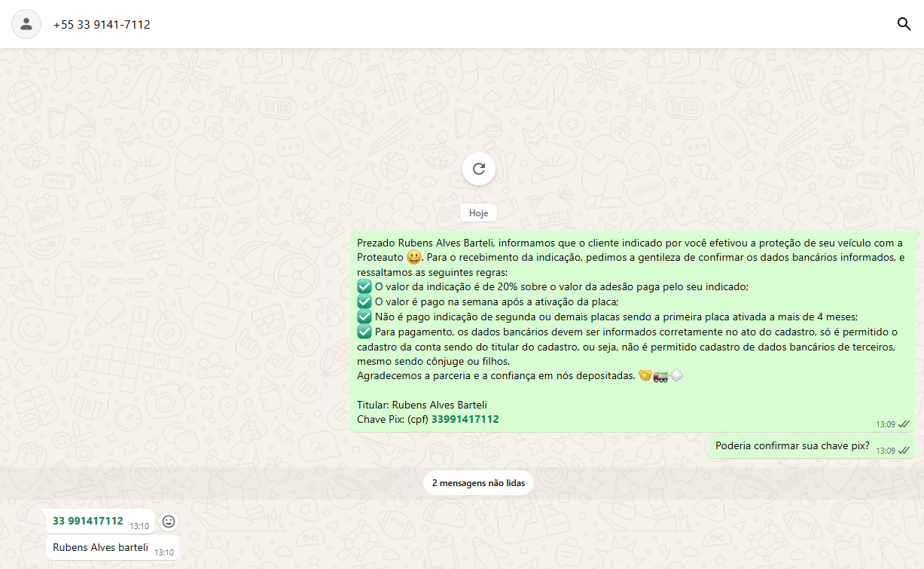Open emoji reaction for "33 991417112" message
924x569 pixels.
pos(169,522)
